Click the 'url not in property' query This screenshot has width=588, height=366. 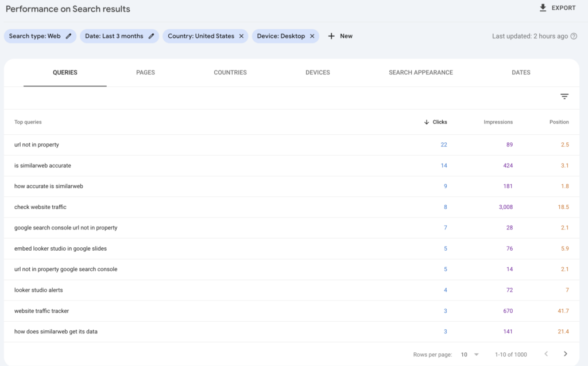pos(37,145)
